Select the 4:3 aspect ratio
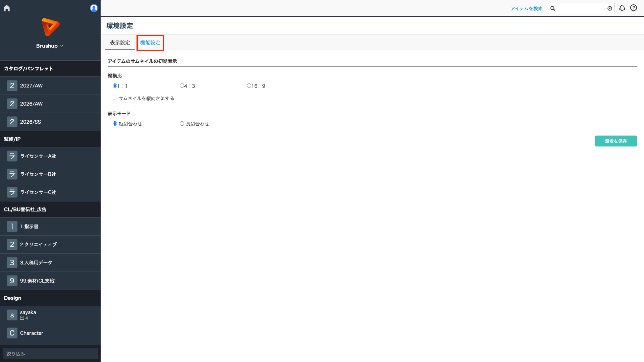 pos(182,86)
